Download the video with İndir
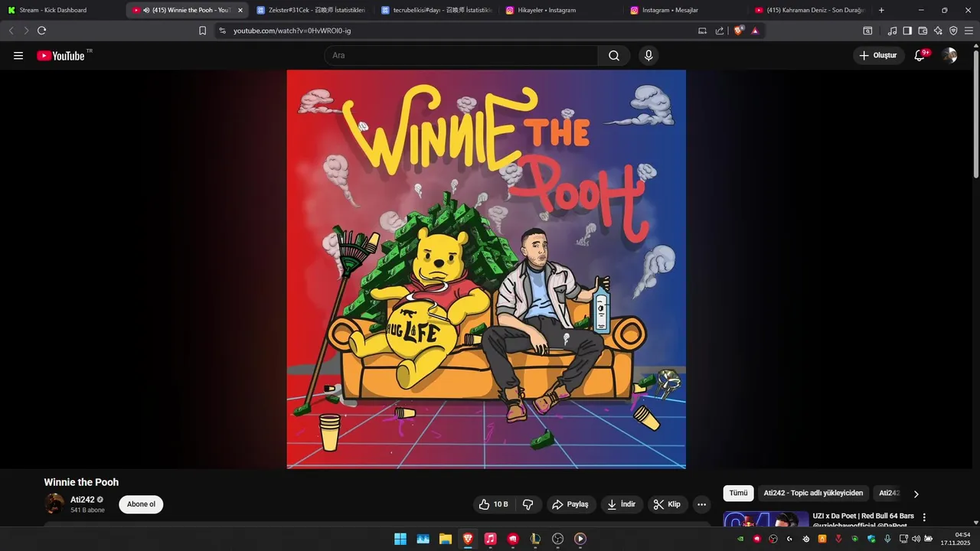980x551 pixels. [622, 504]
